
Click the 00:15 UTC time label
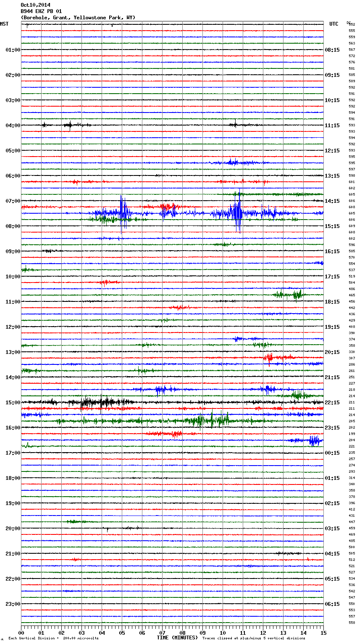(332, 453)
